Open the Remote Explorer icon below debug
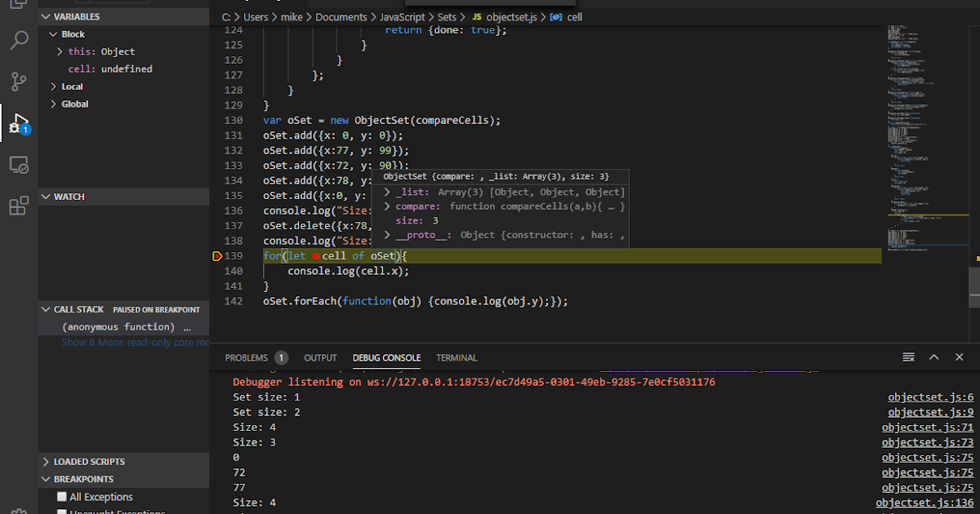 click(20, 164)
